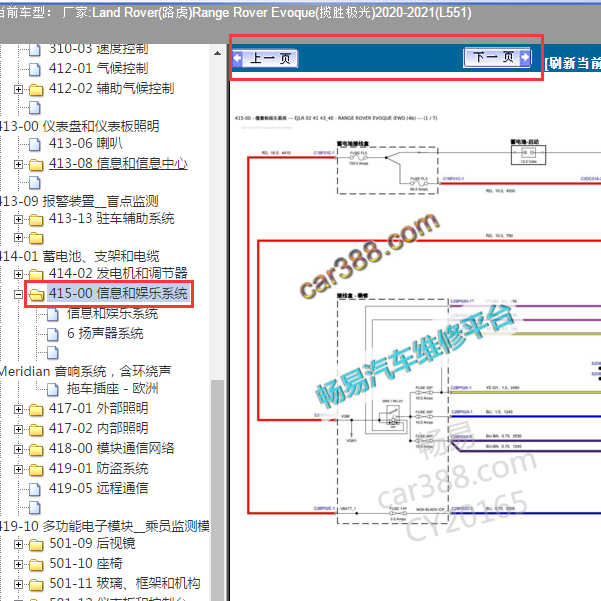Click the 刷新当前 refresh link
This screenshot has width=601, height=601.
pos(573,63)
